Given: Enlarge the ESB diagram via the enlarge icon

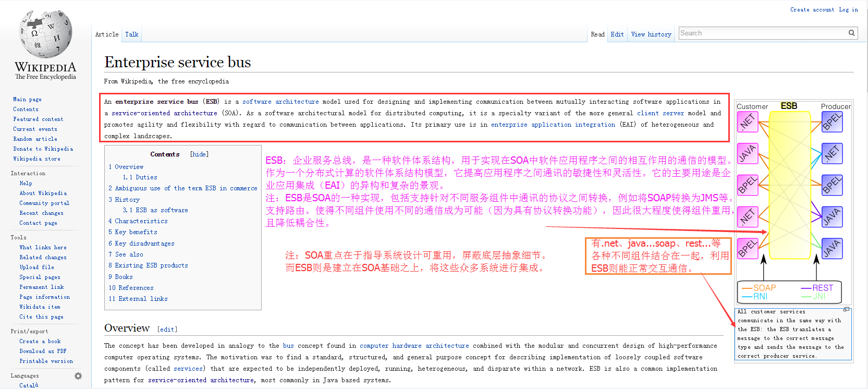Looking at the screenshot, I should pos(846,310).
